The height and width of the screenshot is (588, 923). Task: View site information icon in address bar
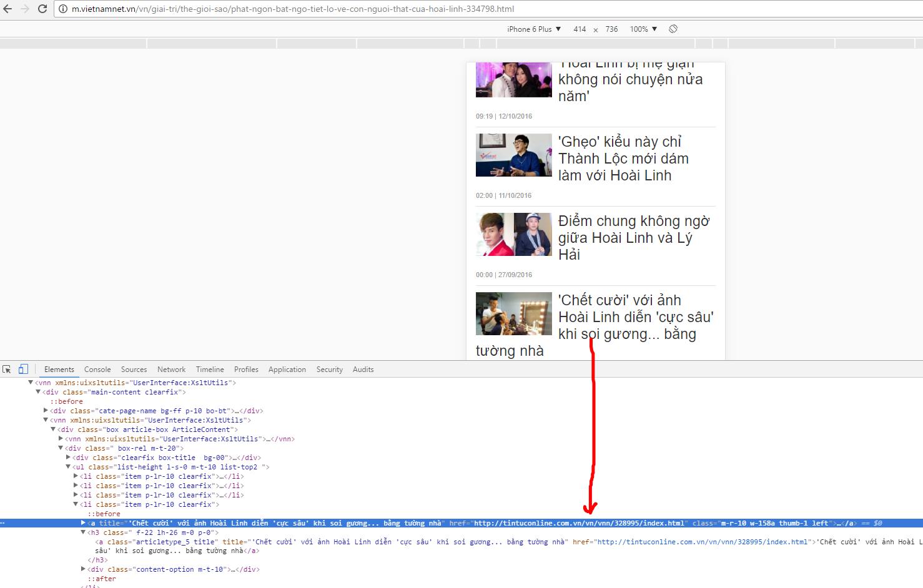[x=63, y=9]
